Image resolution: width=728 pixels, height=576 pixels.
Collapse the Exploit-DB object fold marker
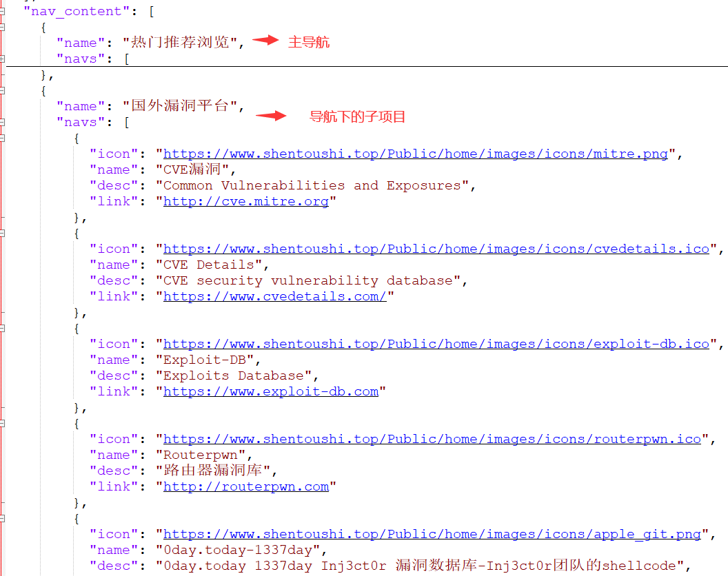pyautogui.click(x=2, y=328)
